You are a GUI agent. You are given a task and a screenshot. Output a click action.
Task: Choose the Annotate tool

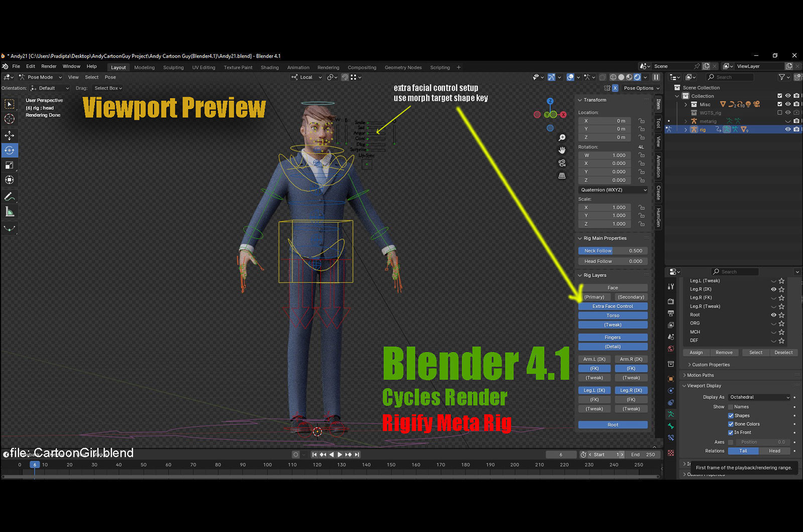(x=10, y=196)
